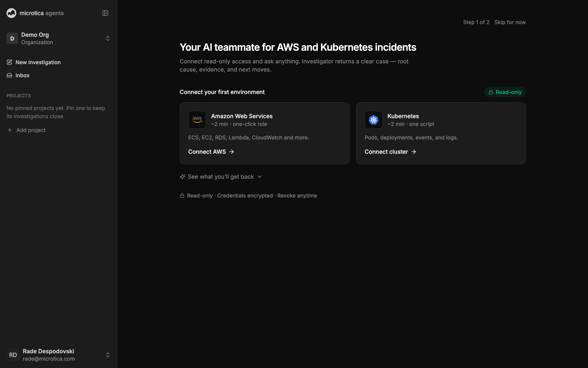The image size is (588, 368).
Task: Click the lock icon in Read-only badge
Action: (x=491, y=92)
